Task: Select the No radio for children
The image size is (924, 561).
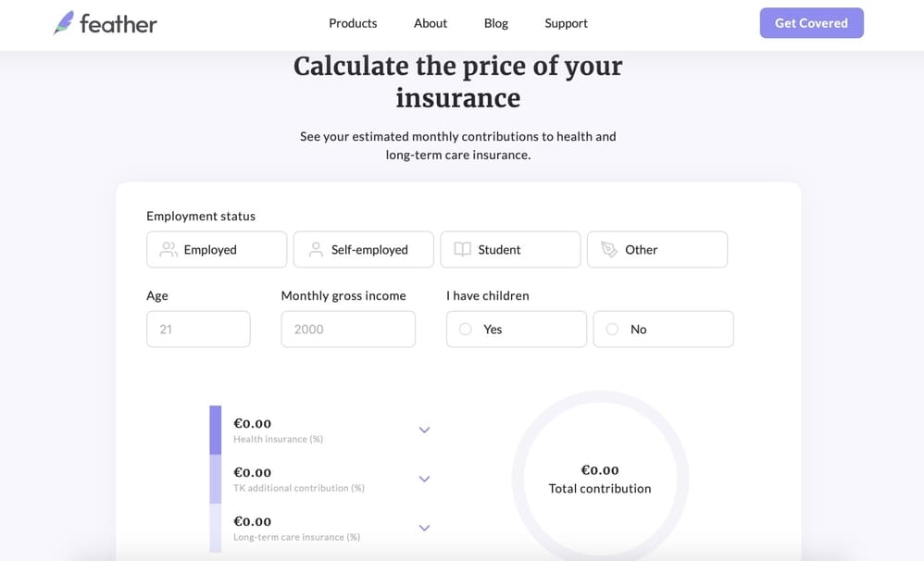Action: (612, 330)
